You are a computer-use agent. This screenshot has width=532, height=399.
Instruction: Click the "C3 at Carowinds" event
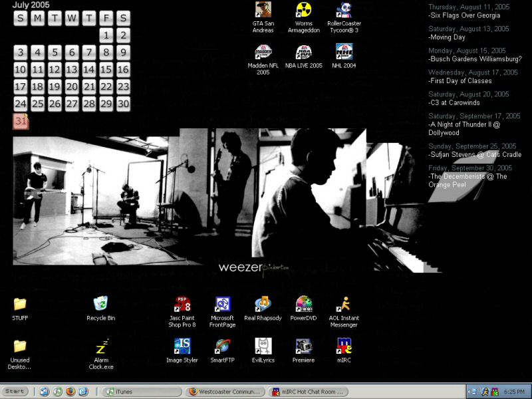[x=454, y=102]
